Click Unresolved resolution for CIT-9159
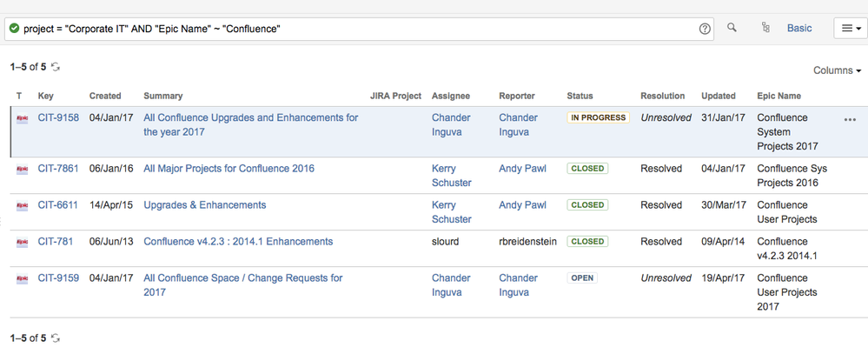 [666, 277]
